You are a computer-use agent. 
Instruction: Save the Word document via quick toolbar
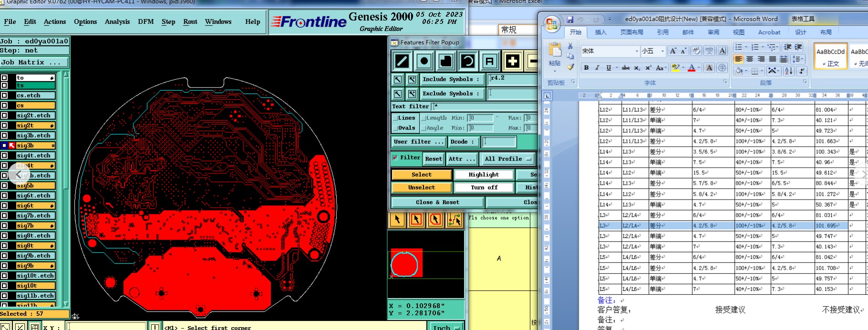click(570, 20)
